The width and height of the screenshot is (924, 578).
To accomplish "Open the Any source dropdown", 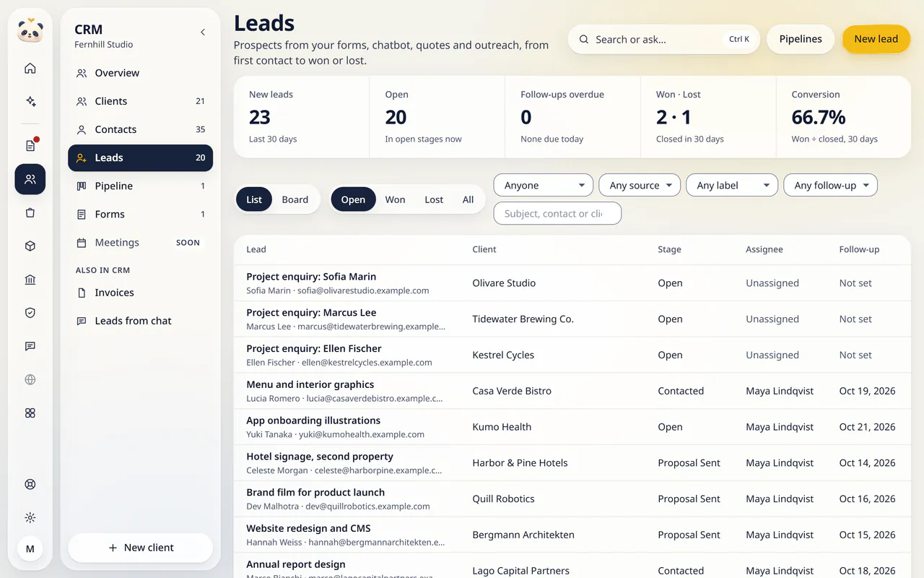I will [x=640, y=185].
